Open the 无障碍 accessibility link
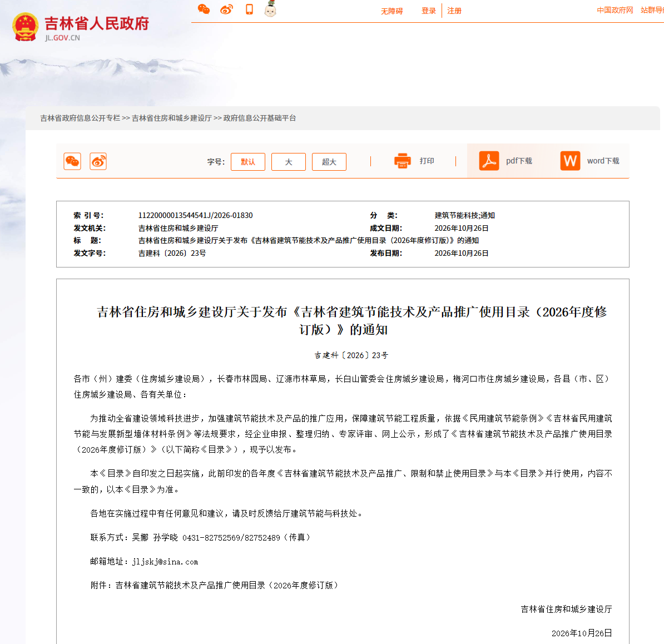664x644 pixels. (x=392, y=11)
